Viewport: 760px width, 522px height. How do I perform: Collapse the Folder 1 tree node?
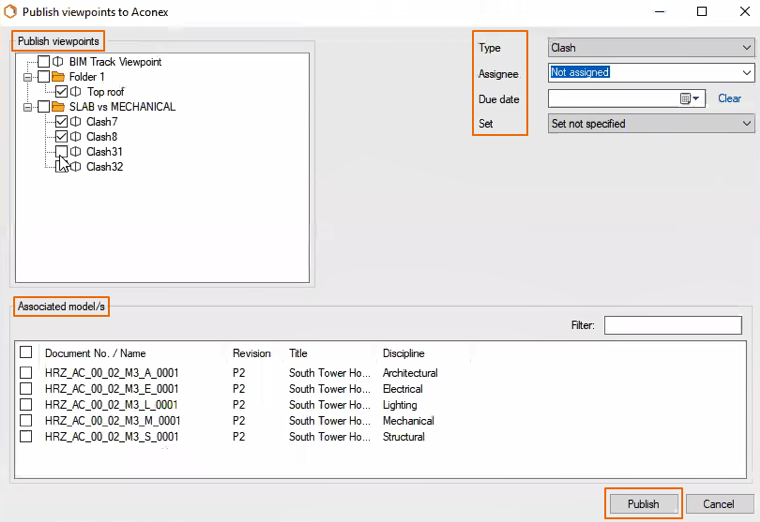coord(28,77)
